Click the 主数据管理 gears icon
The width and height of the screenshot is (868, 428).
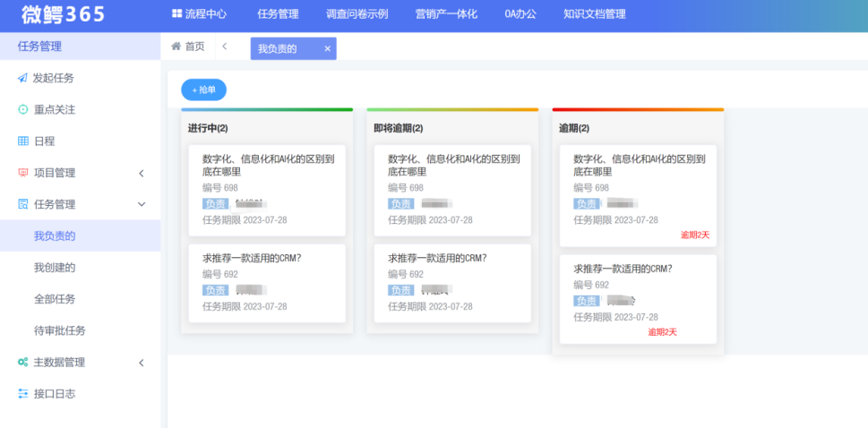coord(22,363)
